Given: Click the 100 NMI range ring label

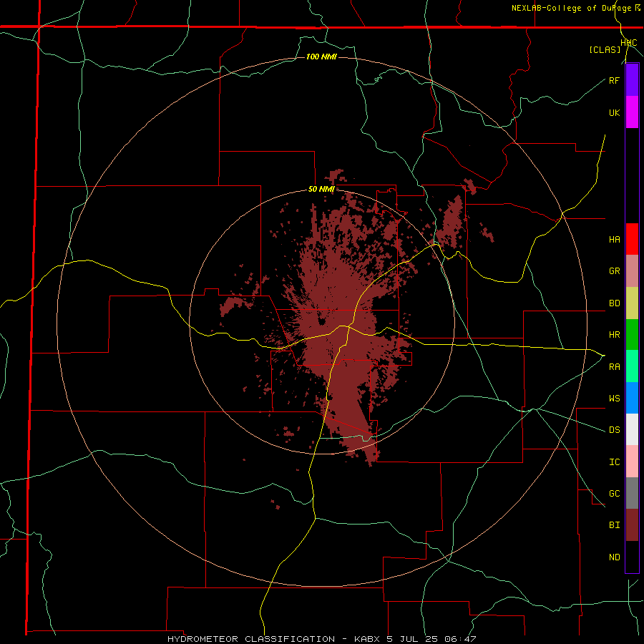Looking at the screenshot, I should click(x=321, y=57).
